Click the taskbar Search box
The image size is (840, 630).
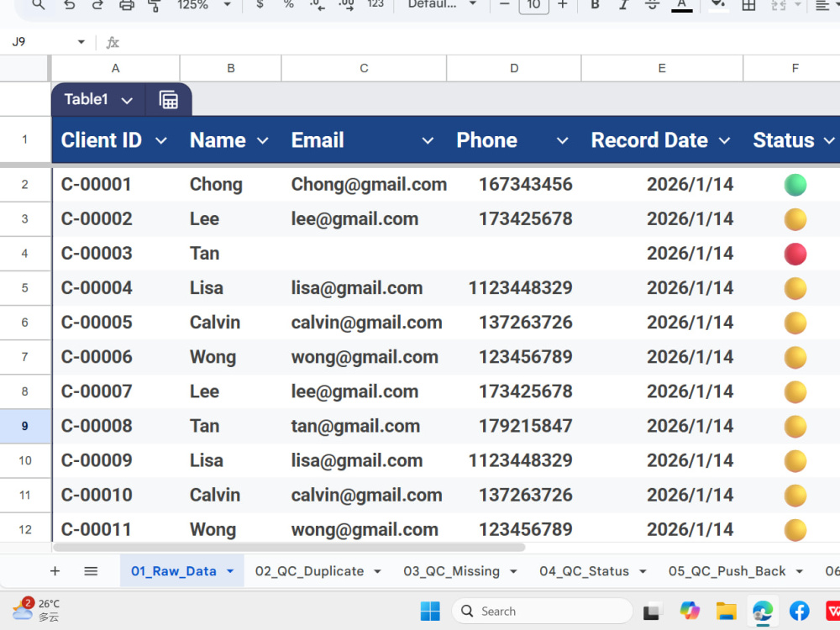tap(542, 611)
